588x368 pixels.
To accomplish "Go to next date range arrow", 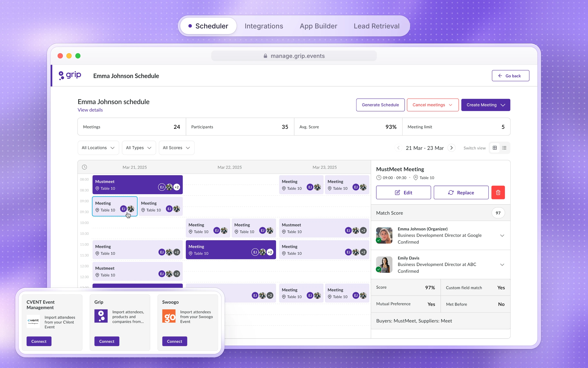I will pos(451,148).
